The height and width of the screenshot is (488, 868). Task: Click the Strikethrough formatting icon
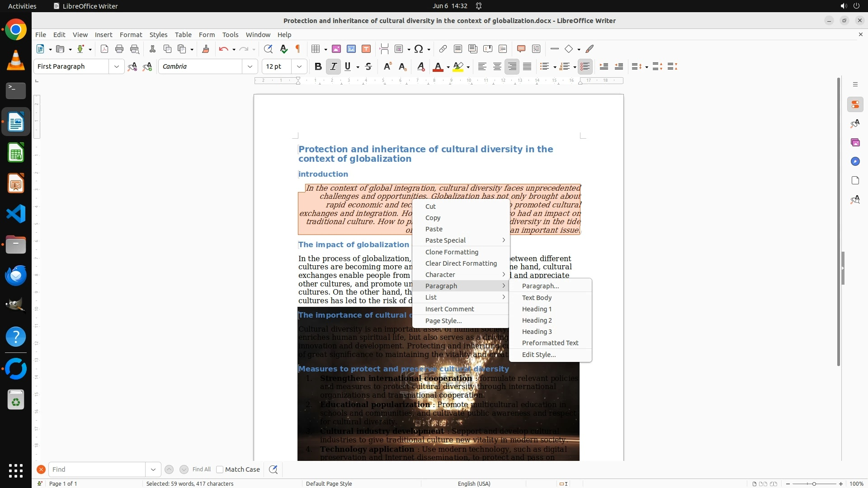point(368,67)
